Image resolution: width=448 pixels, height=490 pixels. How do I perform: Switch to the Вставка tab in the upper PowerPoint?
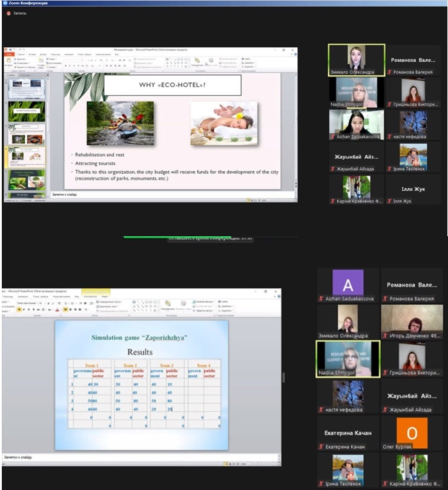[32, 54]
